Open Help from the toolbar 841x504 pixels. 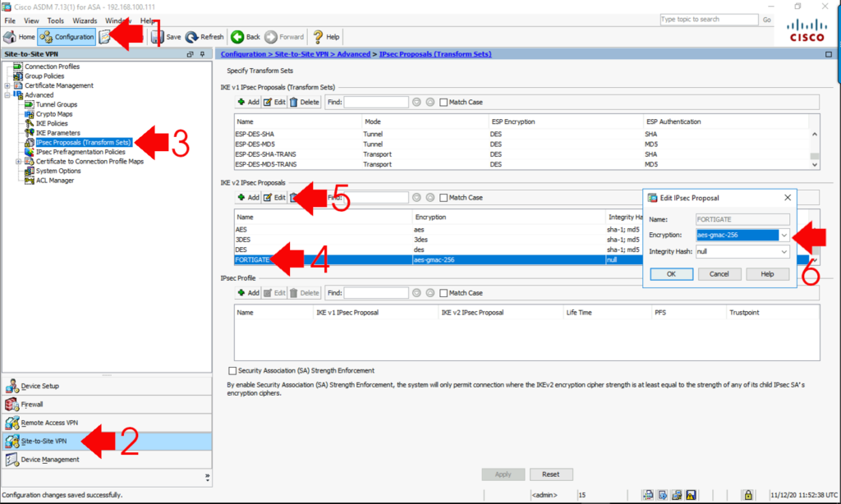326,37
